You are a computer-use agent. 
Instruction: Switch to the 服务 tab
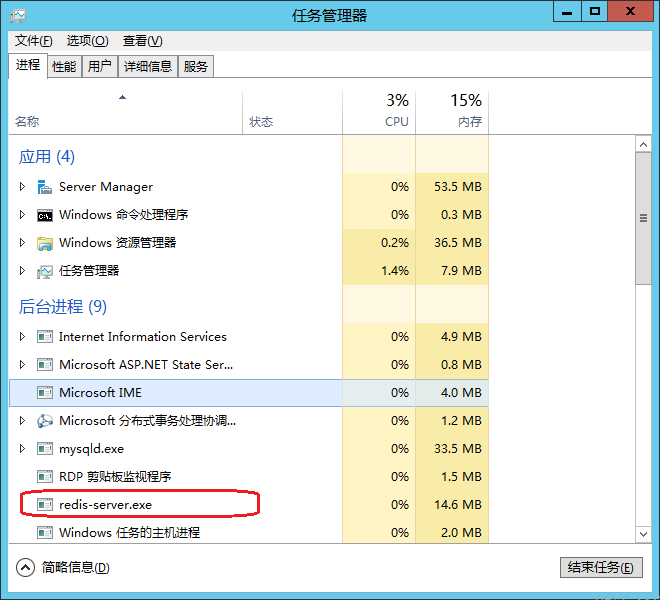click(196, 67)
